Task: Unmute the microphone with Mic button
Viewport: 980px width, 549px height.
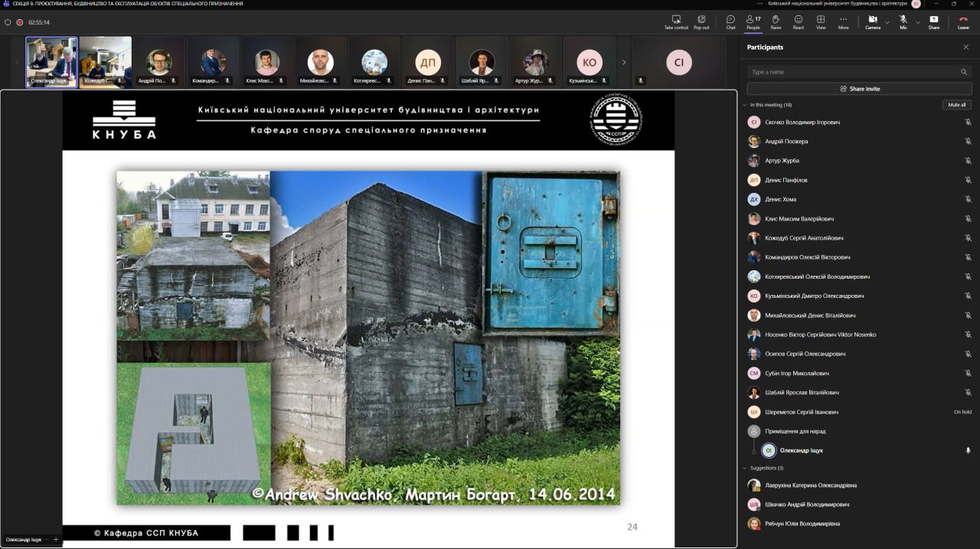Action: tap(903, 21)
